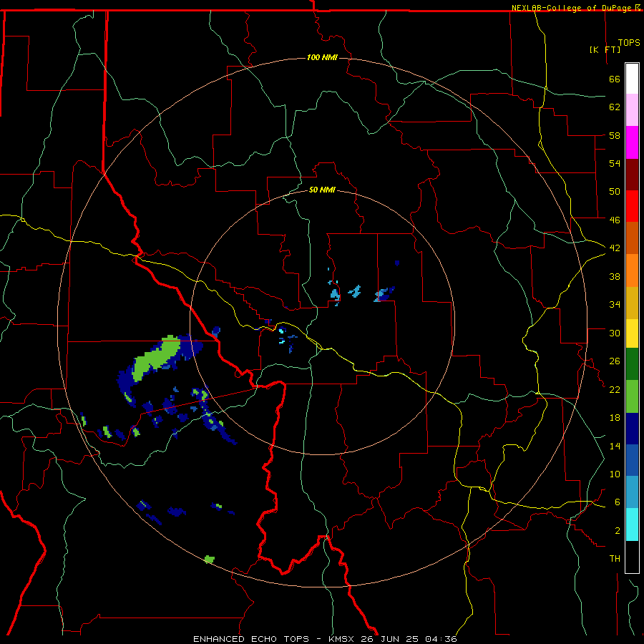
Task: Click the 100 NMI range ring label
Action: point(322,57)
